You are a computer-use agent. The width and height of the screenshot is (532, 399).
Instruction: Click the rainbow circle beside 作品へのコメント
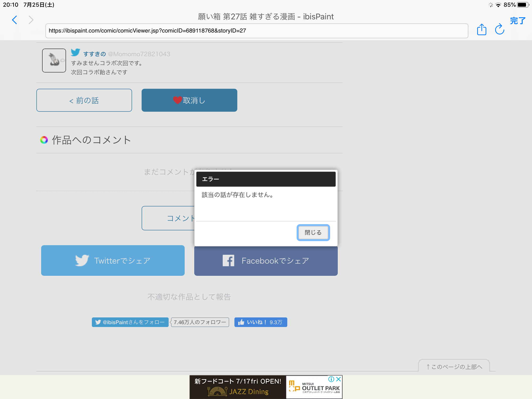point(44,140)
